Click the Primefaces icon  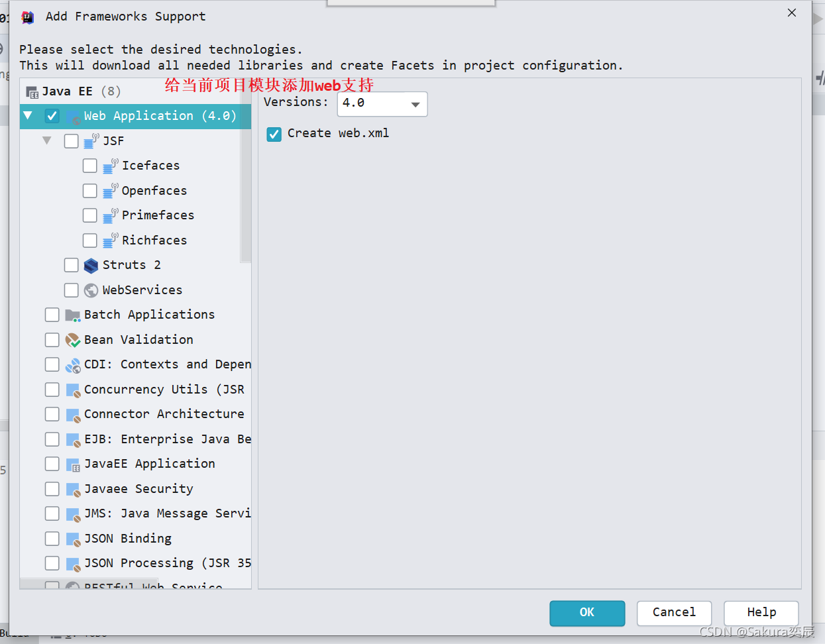point(111,215)
